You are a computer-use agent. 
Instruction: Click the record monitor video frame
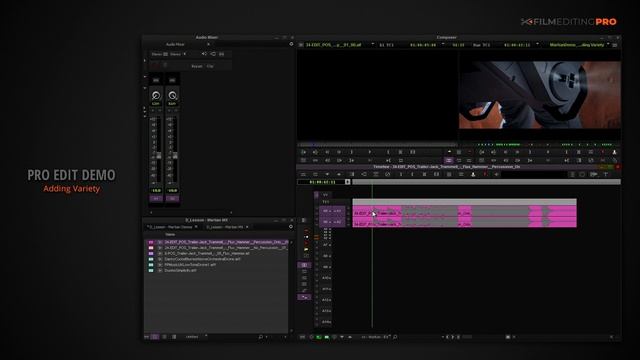tap(540, 95)
